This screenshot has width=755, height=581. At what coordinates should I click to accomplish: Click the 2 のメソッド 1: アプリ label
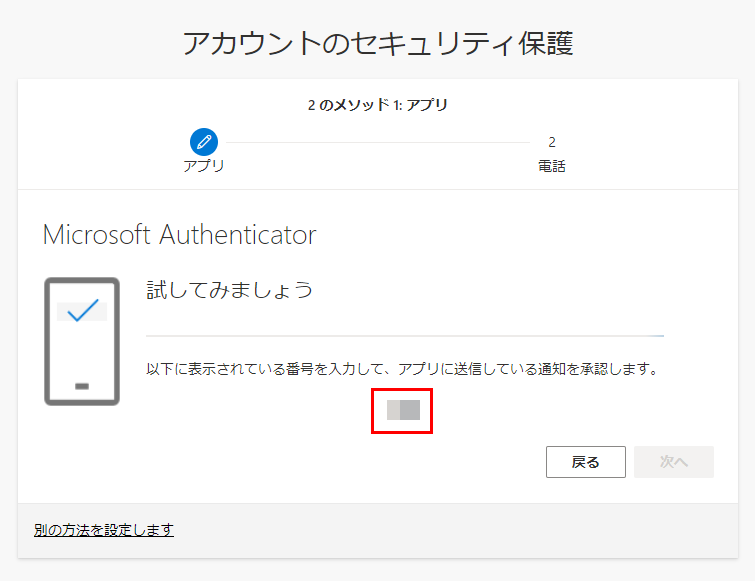[x=378, y=104]
